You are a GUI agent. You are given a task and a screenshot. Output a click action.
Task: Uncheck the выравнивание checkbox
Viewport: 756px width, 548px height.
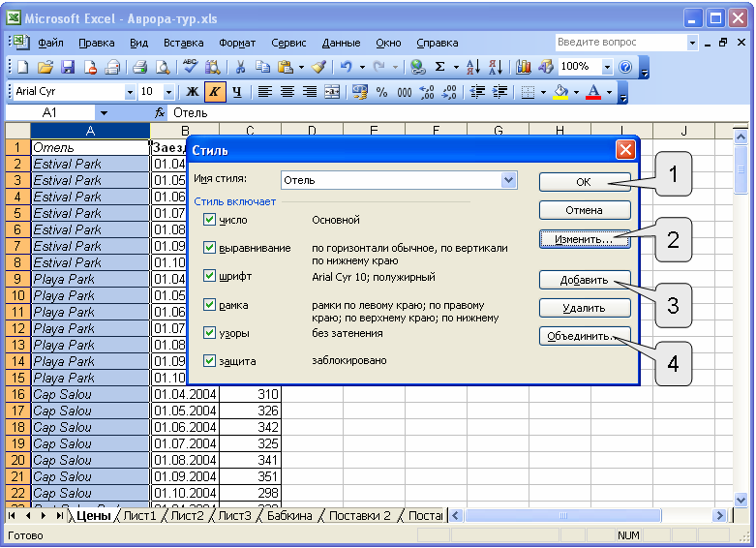click(x=209, y=248)
